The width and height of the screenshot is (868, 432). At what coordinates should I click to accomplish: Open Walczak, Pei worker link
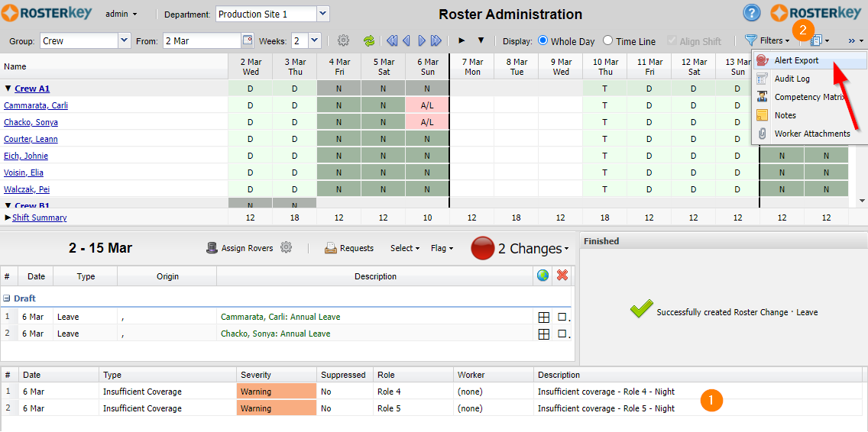[27, 189]
